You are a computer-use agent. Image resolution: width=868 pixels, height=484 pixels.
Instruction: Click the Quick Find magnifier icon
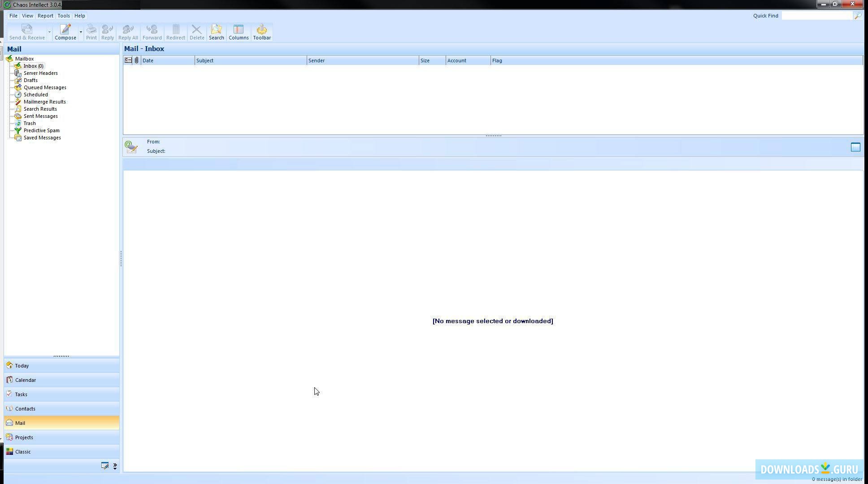pos(858,15)
